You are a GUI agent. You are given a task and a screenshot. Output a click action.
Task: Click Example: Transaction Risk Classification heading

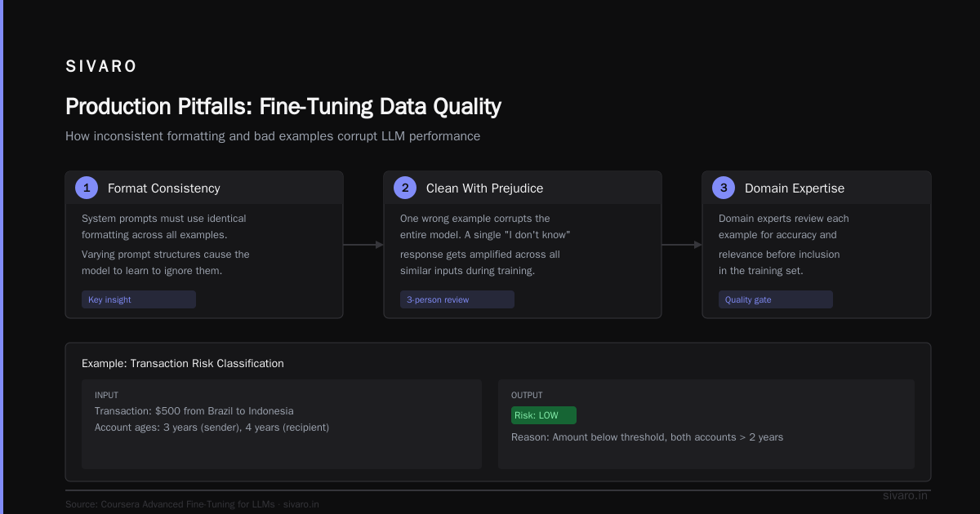click(x=183, y=364)
